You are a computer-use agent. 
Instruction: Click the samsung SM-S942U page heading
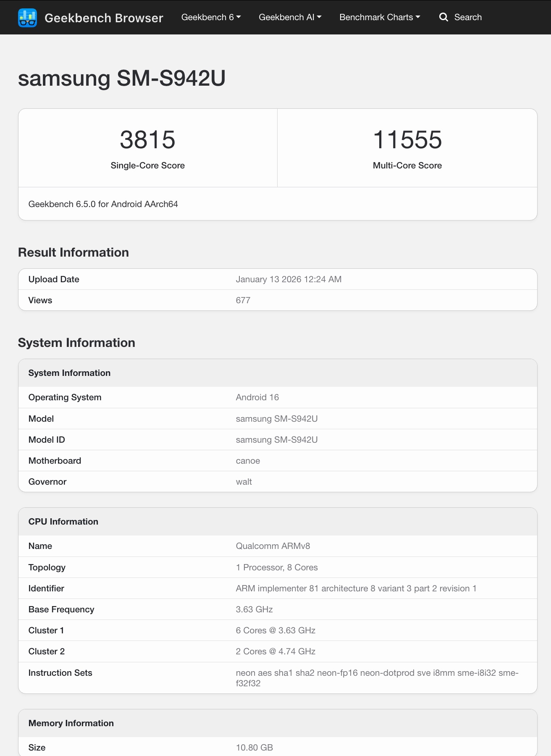pos(122,78)
